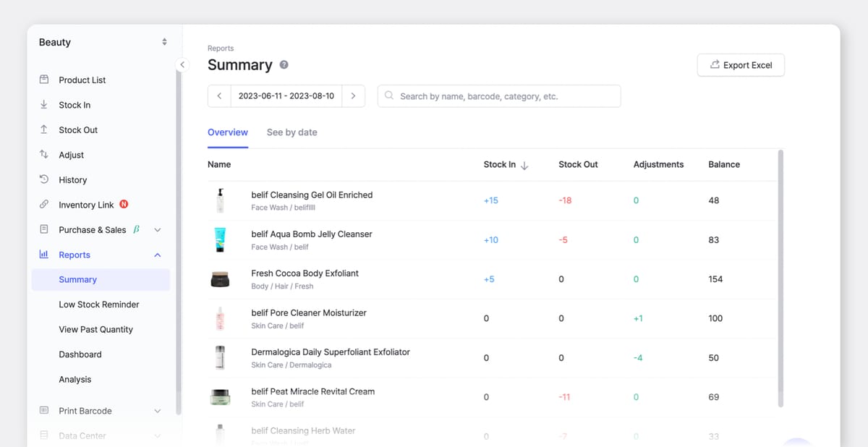
Task: Switch to the See by date tab
Action: tap(292, 132)
